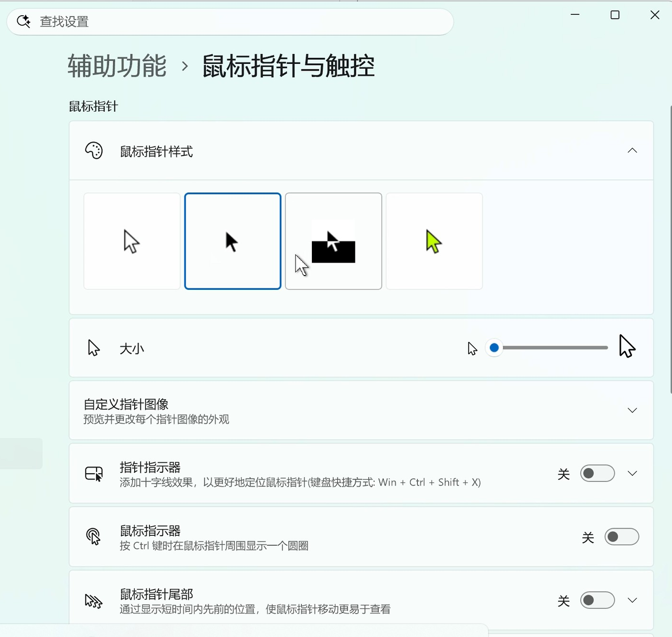Expand the 鼠标指针尾部 options chevron
The image size is (672, 637).
coord(632,600)
